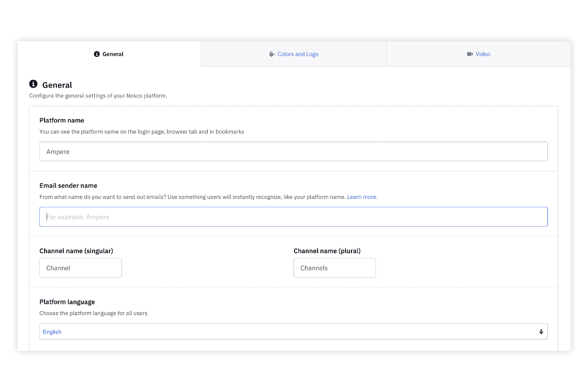Open the Platform language dropdown showing English

(293, 332)
